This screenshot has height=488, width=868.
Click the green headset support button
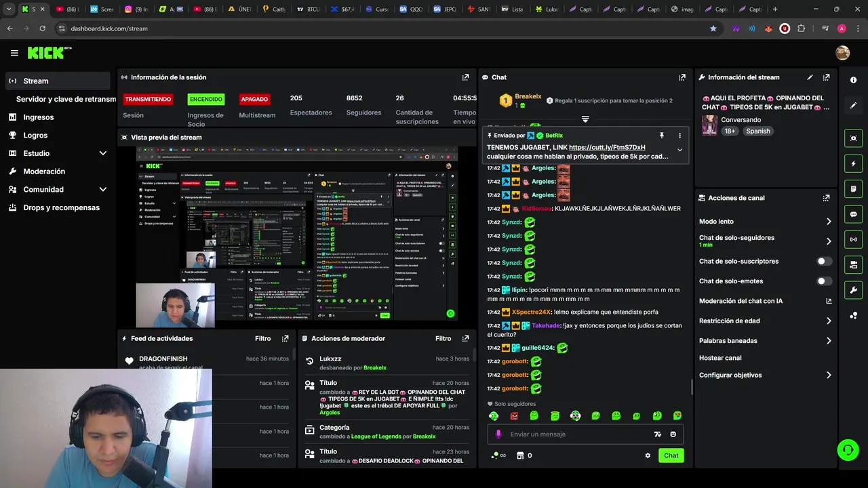coord(847,449)
